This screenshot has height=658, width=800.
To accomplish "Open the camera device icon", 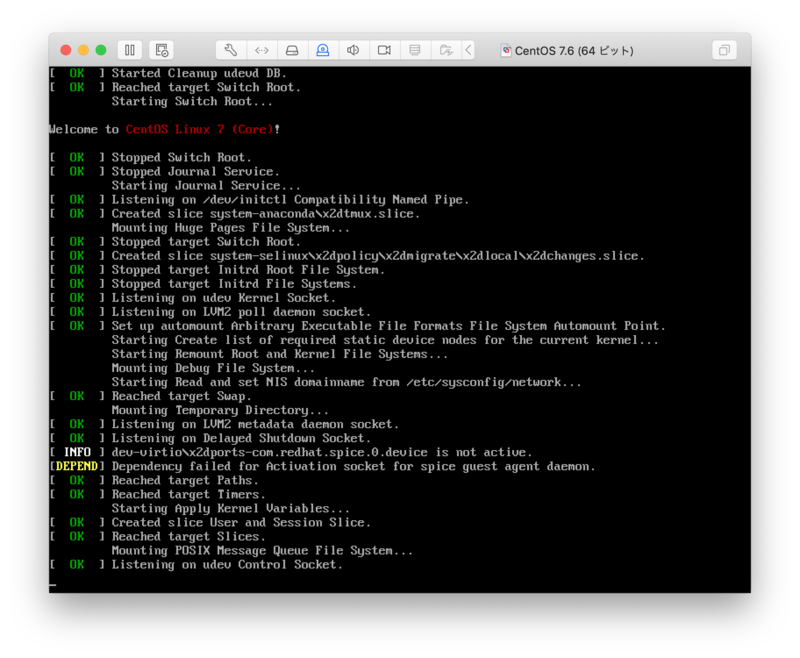I will tap(384, 50).
